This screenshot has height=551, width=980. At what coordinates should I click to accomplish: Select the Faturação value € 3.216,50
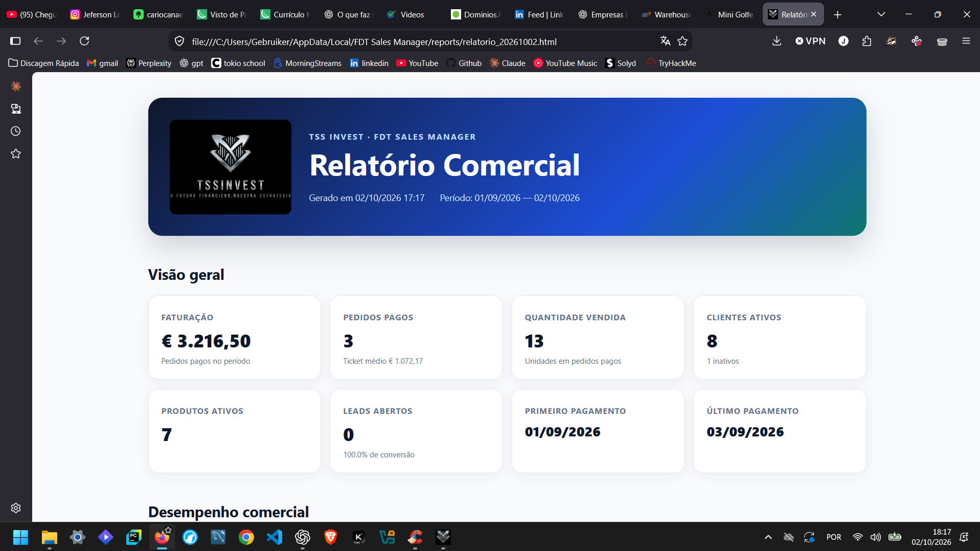[x=206, y=341]
